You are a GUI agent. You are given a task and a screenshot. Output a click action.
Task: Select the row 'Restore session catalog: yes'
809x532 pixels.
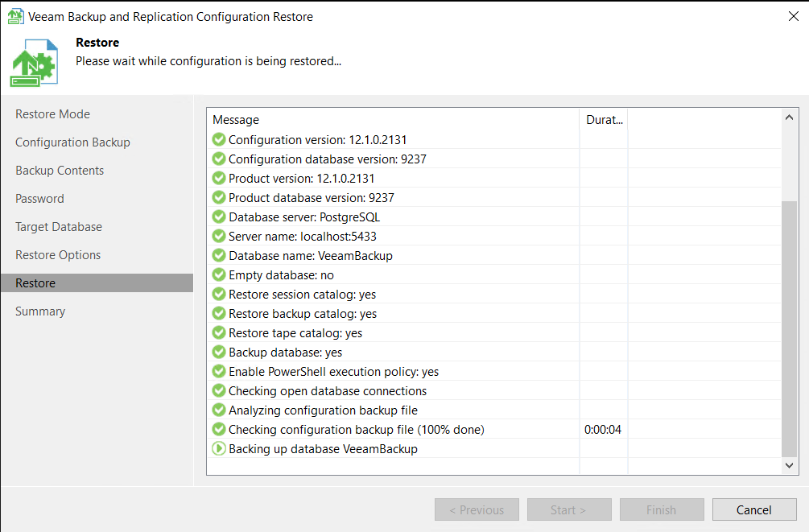click(x=494, y=294)
